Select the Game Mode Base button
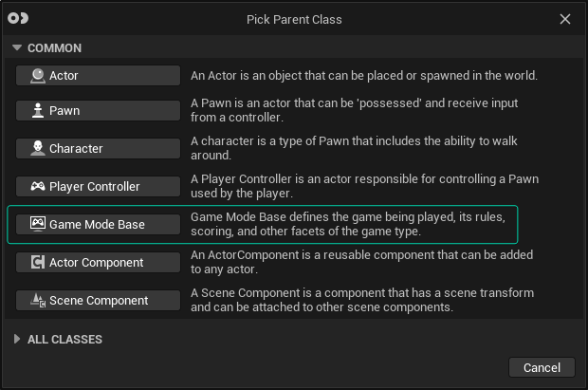Image resolution: width=588 pixels, height=390 pixels. pyautogui.click(x=98, y=224)
